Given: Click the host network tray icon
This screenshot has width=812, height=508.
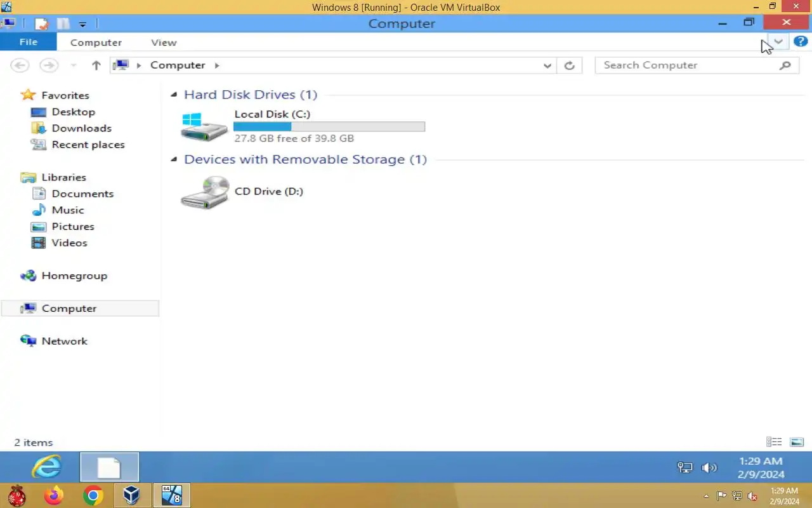Looking at the screenshot, I should (x=737, y=496).
